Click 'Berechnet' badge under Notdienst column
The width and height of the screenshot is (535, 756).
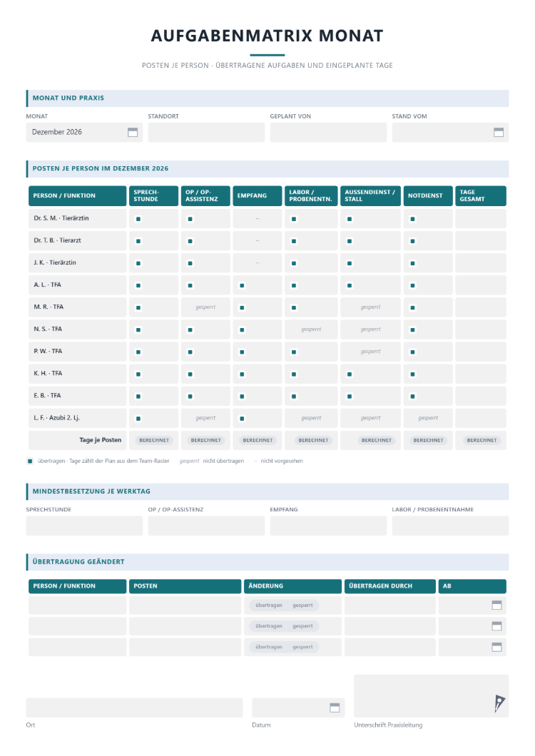tap(428, 440)
